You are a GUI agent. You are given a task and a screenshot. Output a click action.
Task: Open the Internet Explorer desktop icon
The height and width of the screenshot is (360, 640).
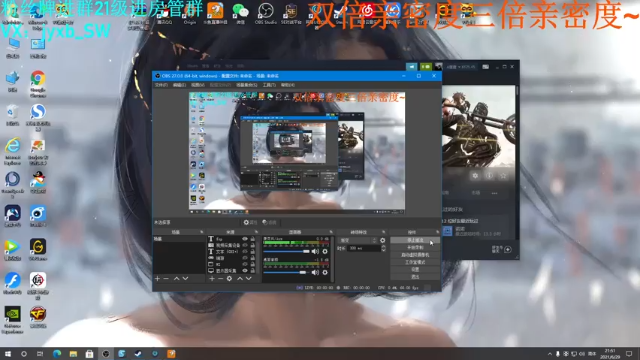click(13, 151)
